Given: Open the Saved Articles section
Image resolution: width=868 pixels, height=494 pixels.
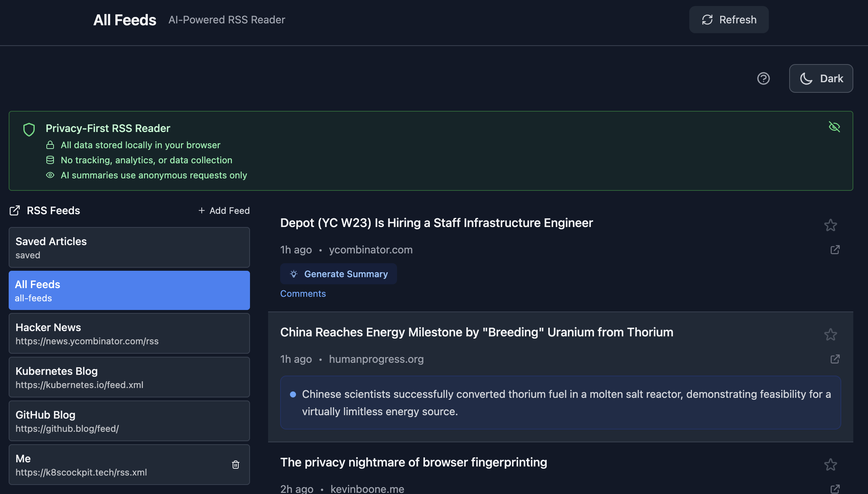Looking at the screenshot, I should point(129,247).
